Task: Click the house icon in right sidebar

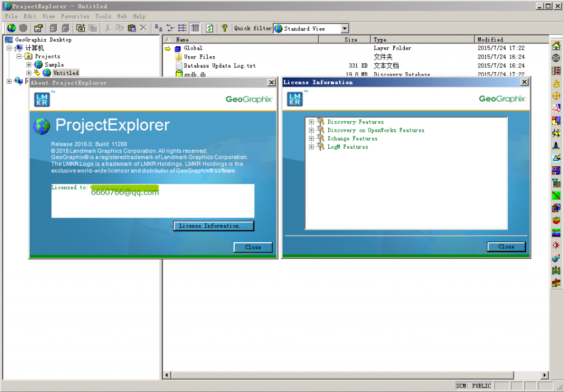Action: 556,46
